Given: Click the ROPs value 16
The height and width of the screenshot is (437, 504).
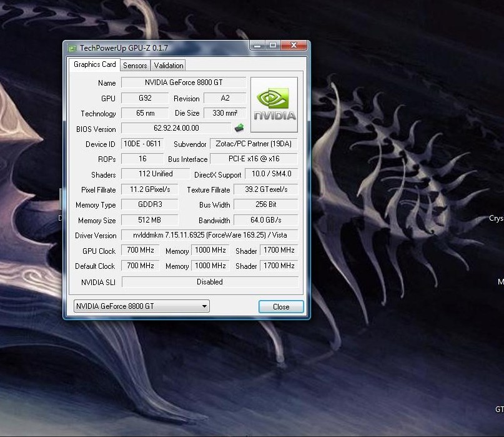Looking at the screenshot, I should [142, 159].
